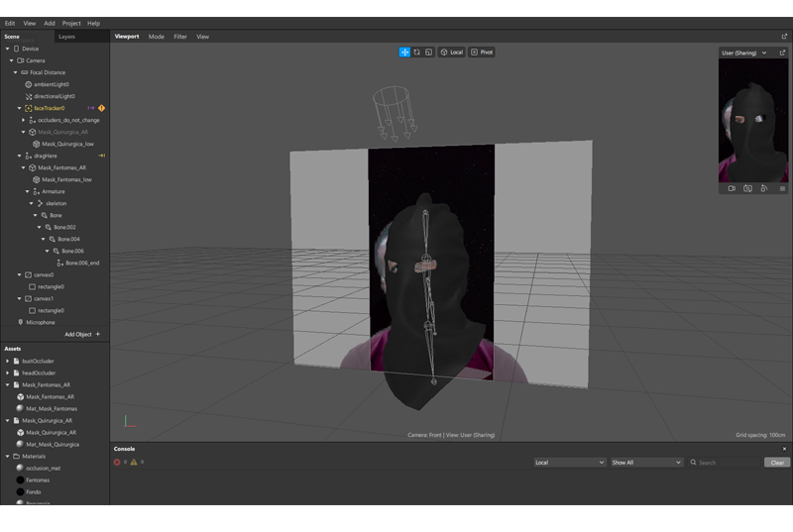The height and width of the screenshot is (532, 793).
Task: Open the Viewport Mode menu
Action: (x=157, y=37)
